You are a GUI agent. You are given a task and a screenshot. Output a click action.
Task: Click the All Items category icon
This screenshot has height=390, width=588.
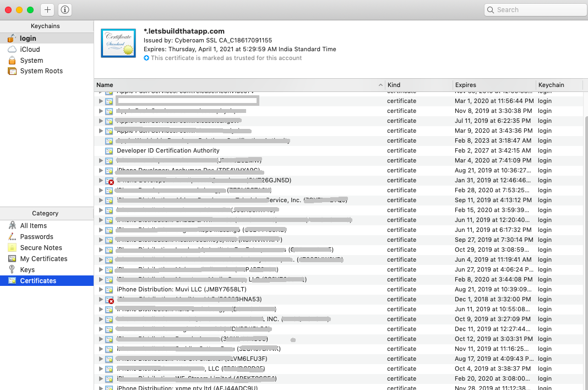12,225
